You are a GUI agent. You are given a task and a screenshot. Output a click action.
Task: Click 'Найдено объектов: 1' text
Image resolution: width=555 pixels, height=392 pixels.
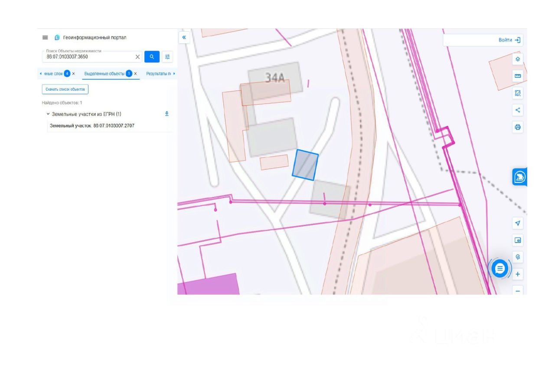click(x=62, y=103)
